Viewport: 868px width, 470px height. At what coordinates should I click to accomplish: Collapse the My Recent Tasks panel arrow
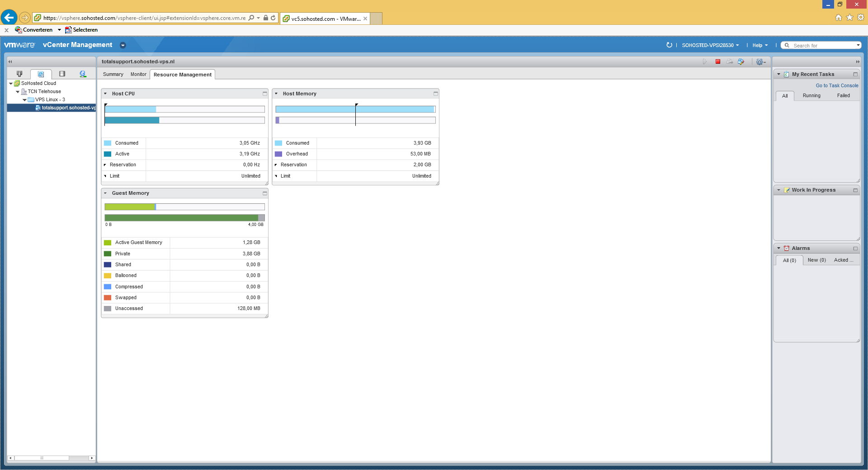pyautogui.click(x=778, y=74)
